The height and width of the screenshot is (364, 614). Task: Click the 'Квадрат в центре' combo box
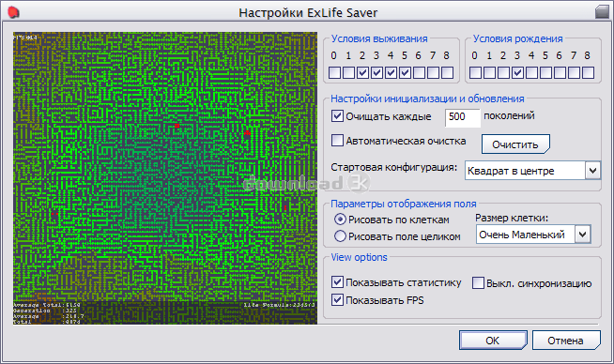[x=532, y=171]
